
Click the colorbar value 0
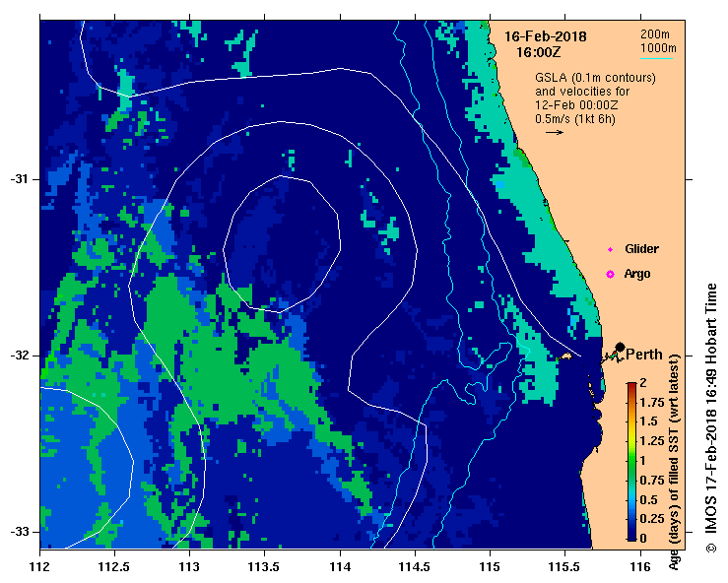(x=643, y=539)
